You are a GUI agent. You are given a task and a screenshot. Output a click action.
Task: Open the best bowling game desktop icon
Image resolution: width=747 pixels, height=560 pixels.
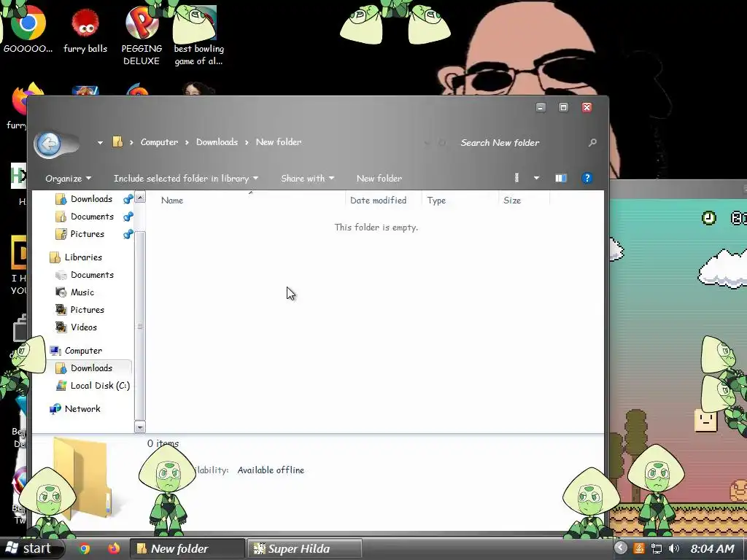point(198,36)
